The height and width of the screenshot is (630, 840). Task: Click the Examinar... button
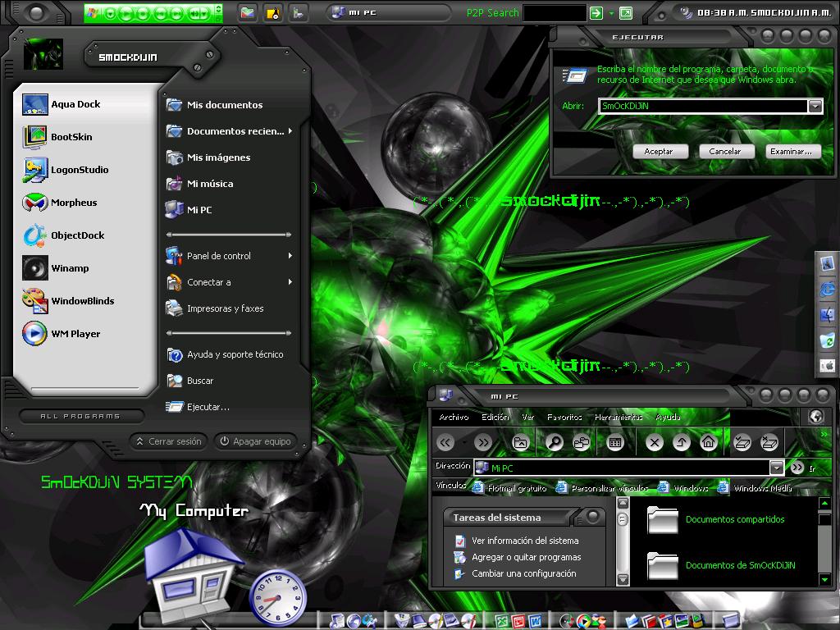tap(792, 152)
